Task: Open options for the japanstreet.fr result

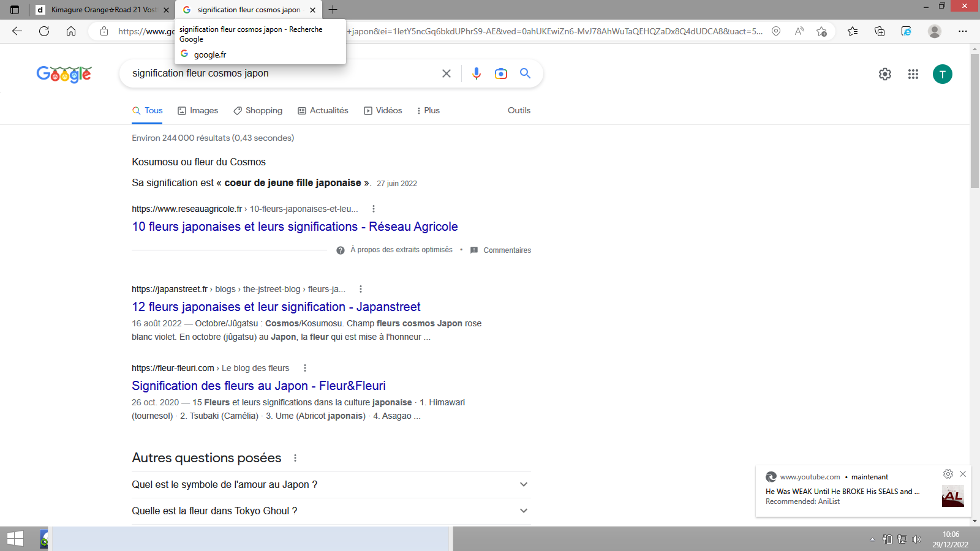Action: point(361,289)
